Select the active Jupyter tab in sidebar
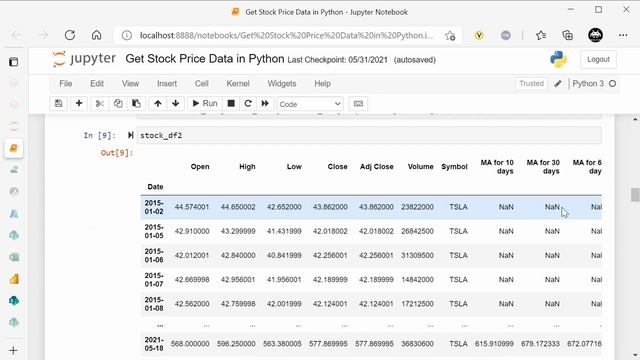The width and height of the screenshot is (640, 360). (13, 148)
